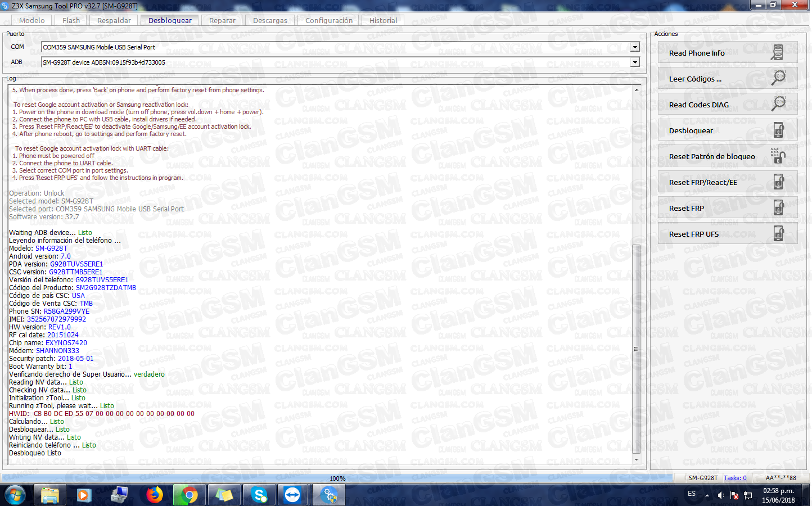Click the chip name EXYNOS7420 in log

[66, 342]
